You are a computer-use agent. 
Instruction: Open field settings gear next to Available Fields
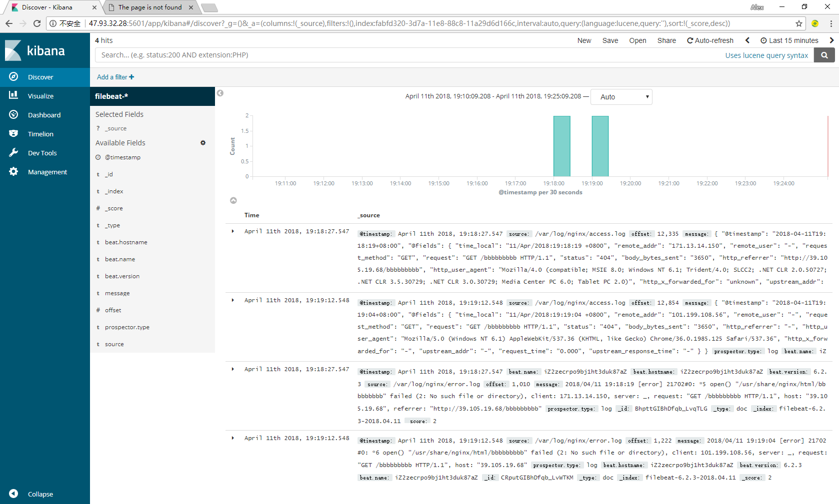click(x=203, y=143)
